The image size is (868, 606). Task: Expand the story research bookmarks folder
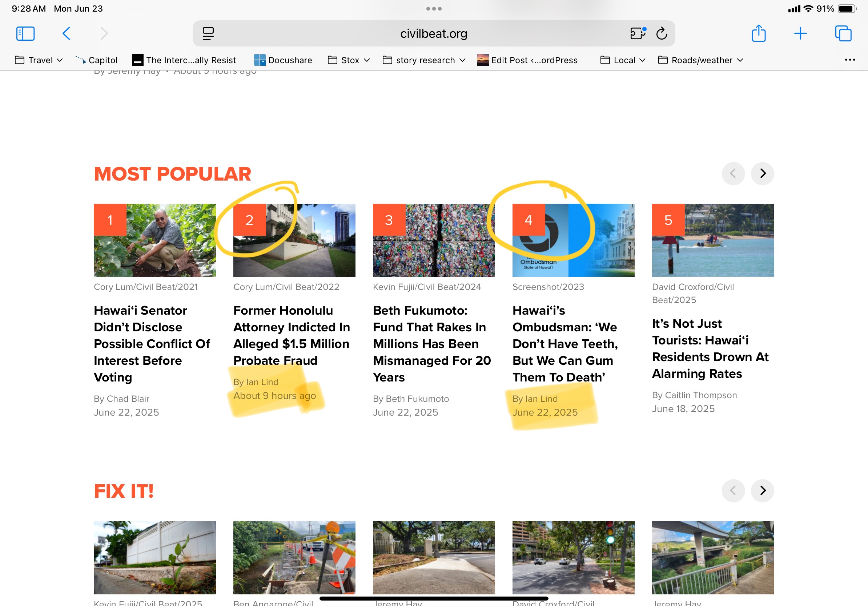[x=424, y=60]
